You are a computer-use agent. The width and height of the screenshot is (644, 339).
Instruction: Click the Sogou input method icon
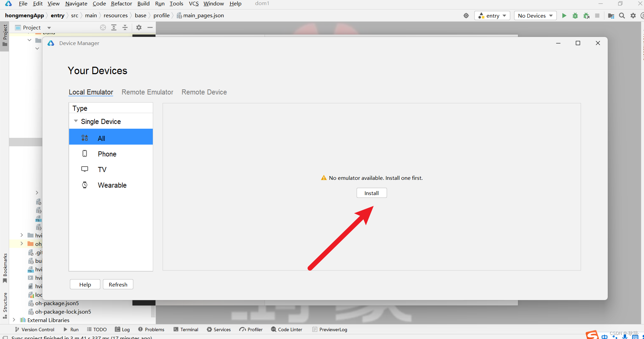tap(592, 335)
